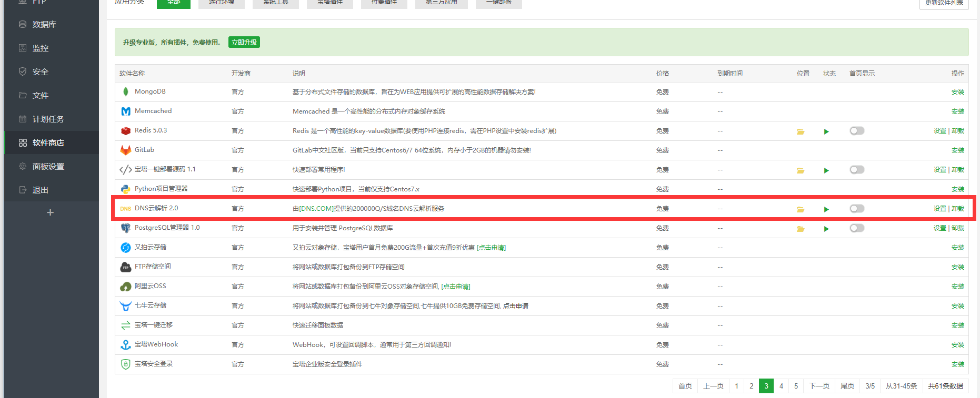Click 安装 for MongoDB

[x=958, y=92]
